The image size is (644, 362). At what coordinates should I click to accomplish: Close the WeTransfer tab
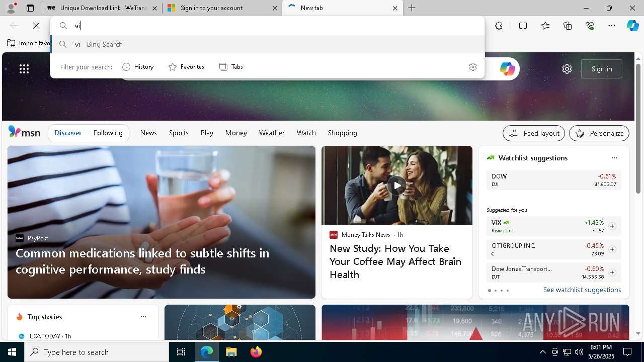tap(154, 8)
